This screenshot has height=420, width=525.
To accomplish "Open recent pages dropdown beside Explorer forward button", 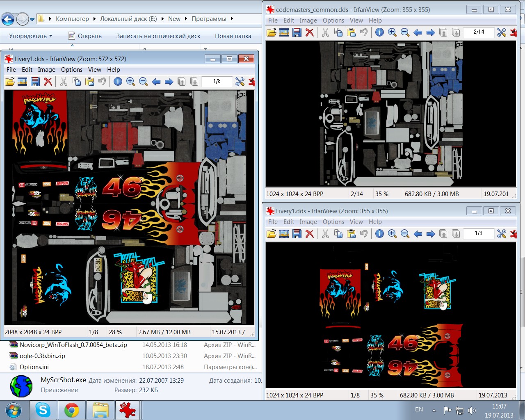I will (32, 19).
